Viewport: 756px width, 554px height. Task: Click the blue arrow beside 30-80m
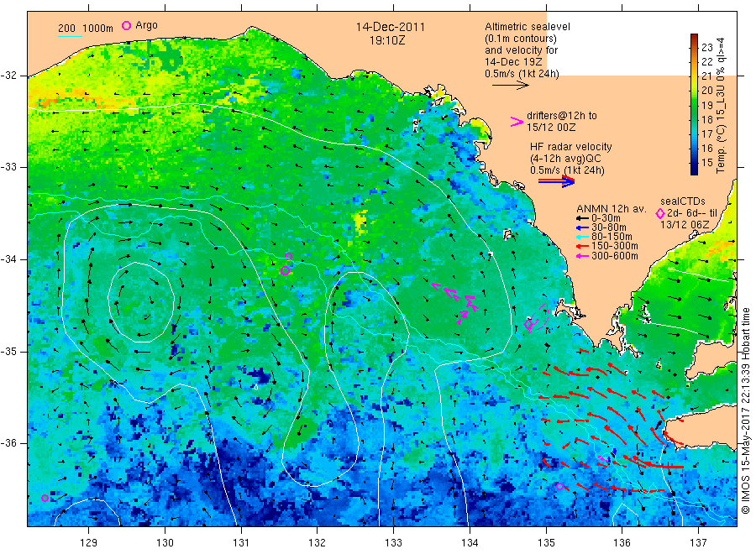pyautogui.click(x=582, y=227)
